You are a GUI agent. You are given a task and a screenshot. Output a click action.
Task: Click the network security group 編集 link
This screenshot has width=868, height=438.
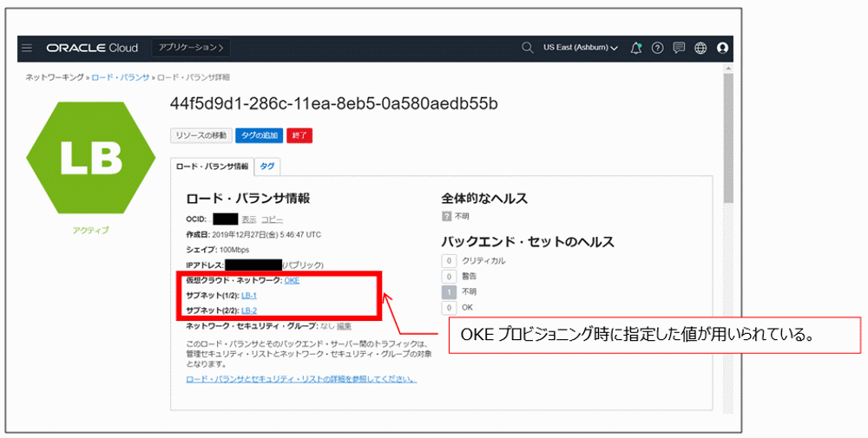coord(344,326)
